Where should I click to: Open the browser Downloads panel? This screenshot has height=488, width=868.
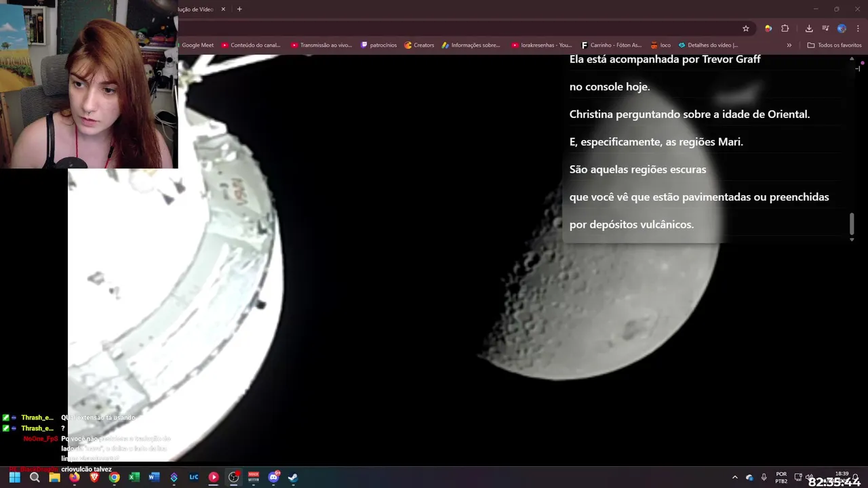pyautogui.click(x=809, y=28)
